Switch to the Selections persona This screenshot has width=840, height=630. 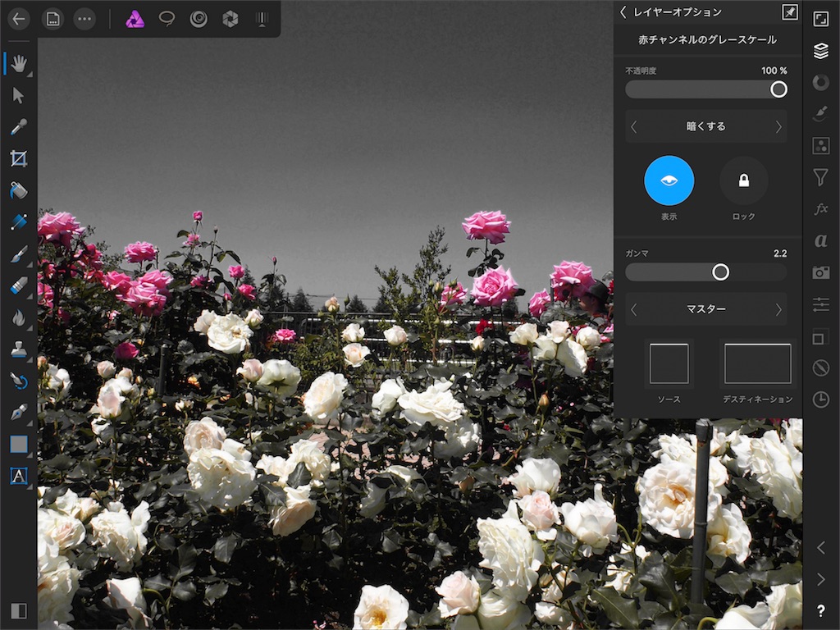pos(167,20)
